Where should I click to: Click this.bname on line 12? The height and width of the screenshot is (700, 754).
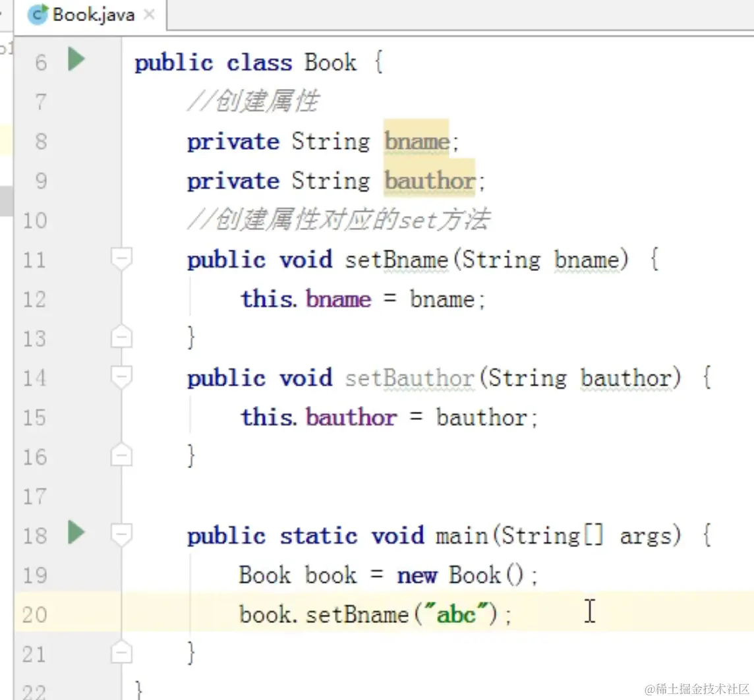coord(306,299)
